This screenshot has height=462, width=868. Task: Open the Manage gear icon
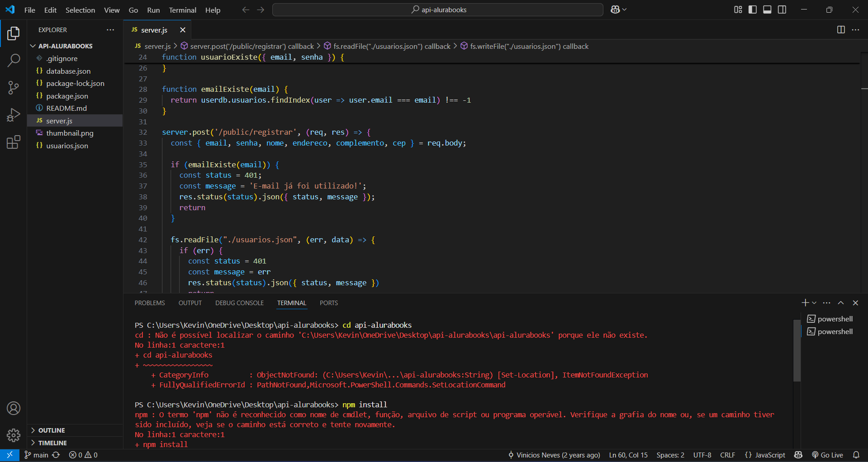[14, 435]
